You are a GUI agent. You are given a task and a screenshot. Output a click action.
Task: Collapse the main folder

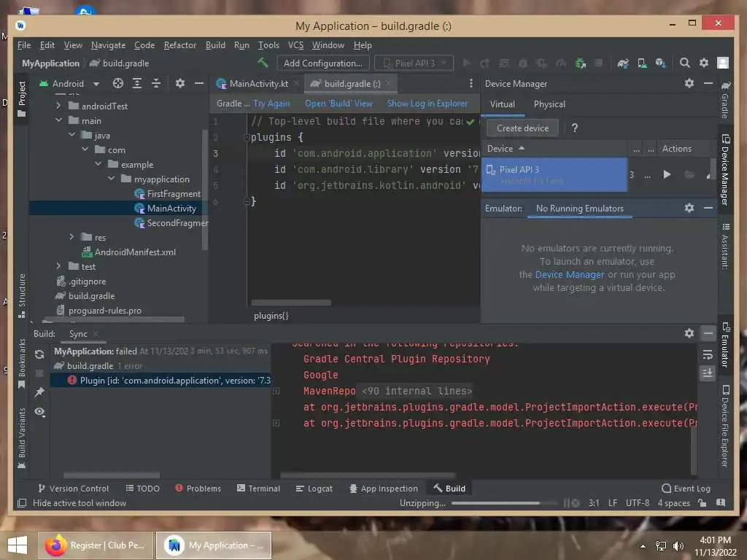(58, 120)
